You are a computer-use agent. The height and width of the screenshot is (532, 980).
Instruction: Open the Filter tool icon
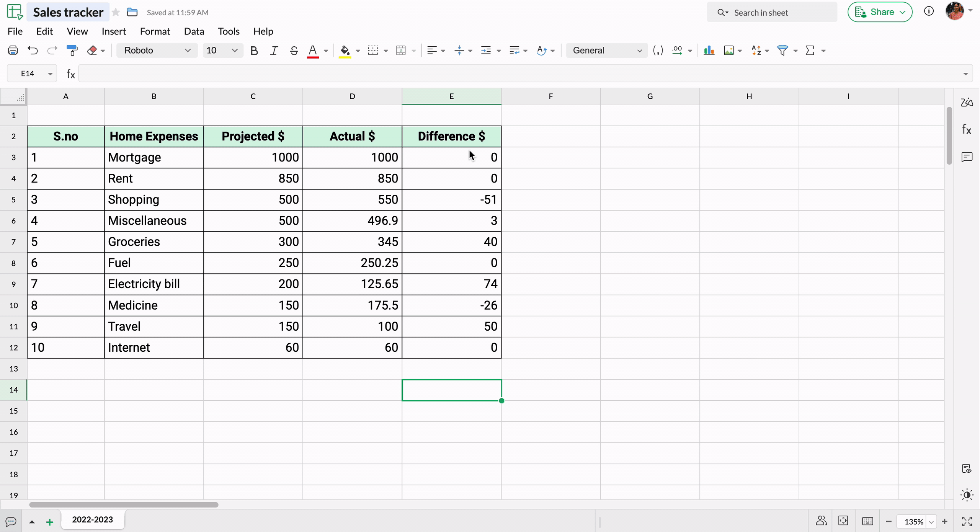click(782, 51)
